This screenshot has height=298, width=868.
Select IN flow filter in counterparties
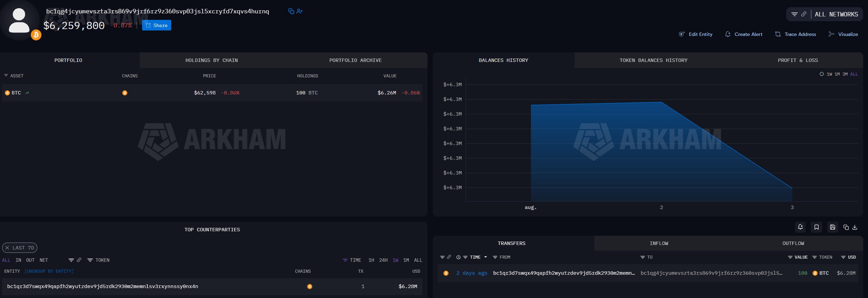(x=18, y=260)
